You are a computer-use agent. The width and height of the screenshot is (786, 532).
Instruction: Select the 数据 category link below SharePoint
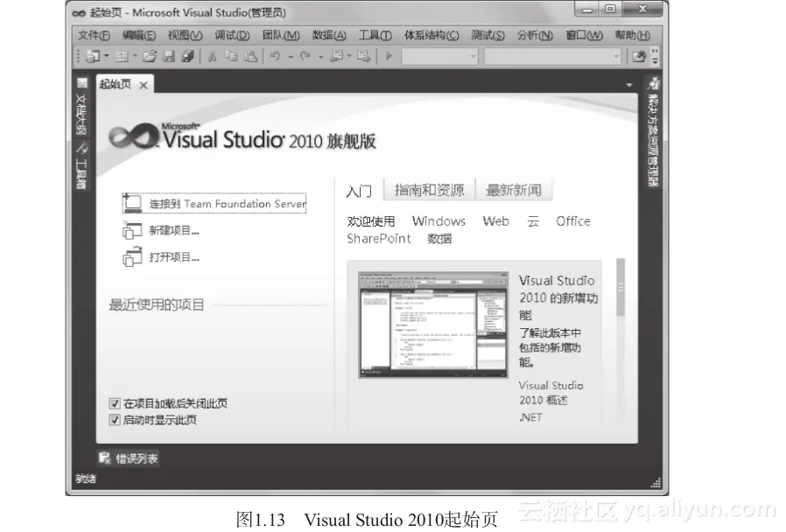pos(439,239)
